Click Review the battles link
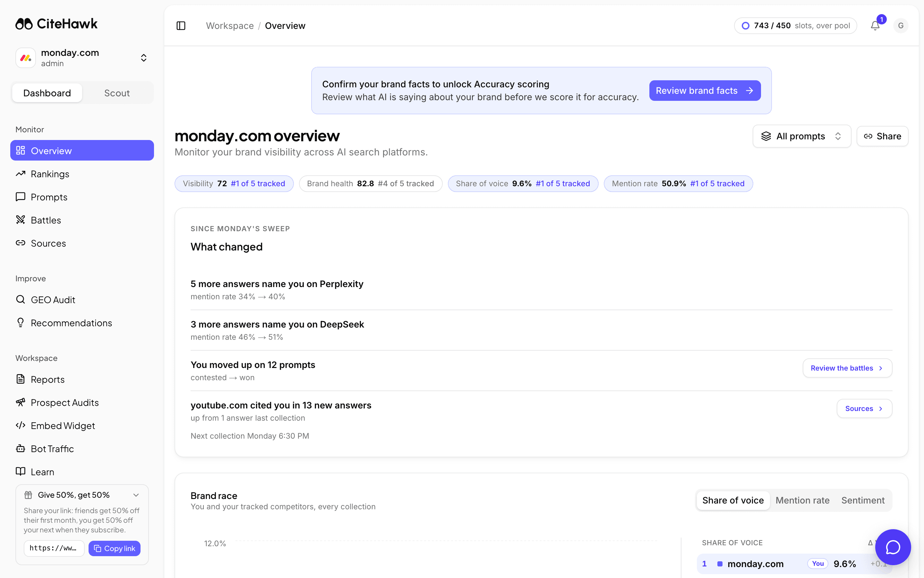The image size is (924, 578). pos(847,368)
